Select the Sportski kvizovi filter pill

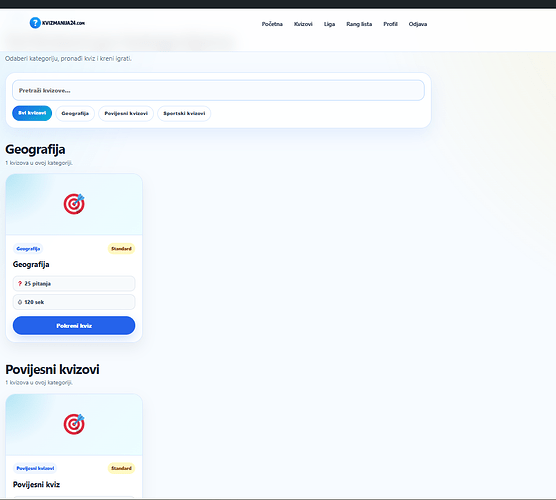(x=184, y=113)
